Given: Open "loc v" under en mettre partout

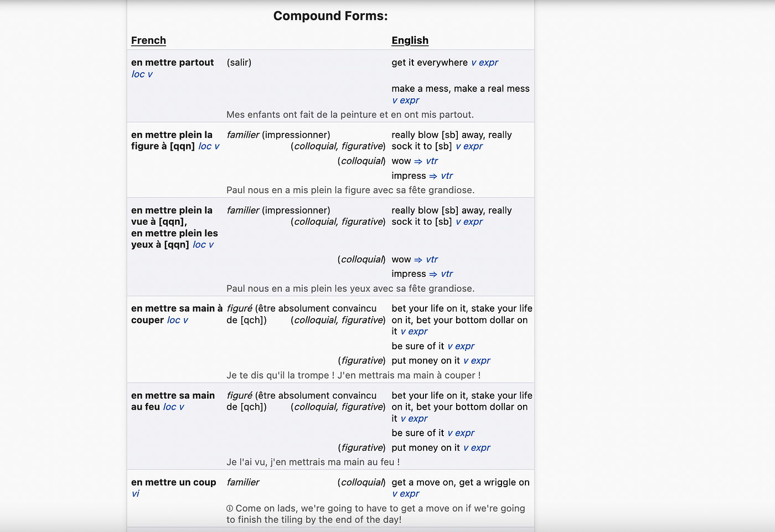Looking at the screenshot, I should pos(142,74).
